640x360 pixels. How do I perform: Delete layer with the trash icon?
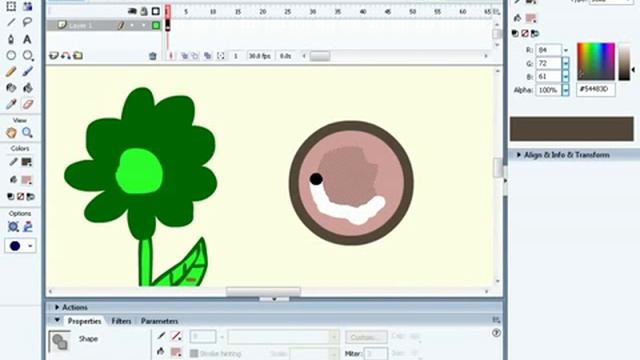click(153, 56)
